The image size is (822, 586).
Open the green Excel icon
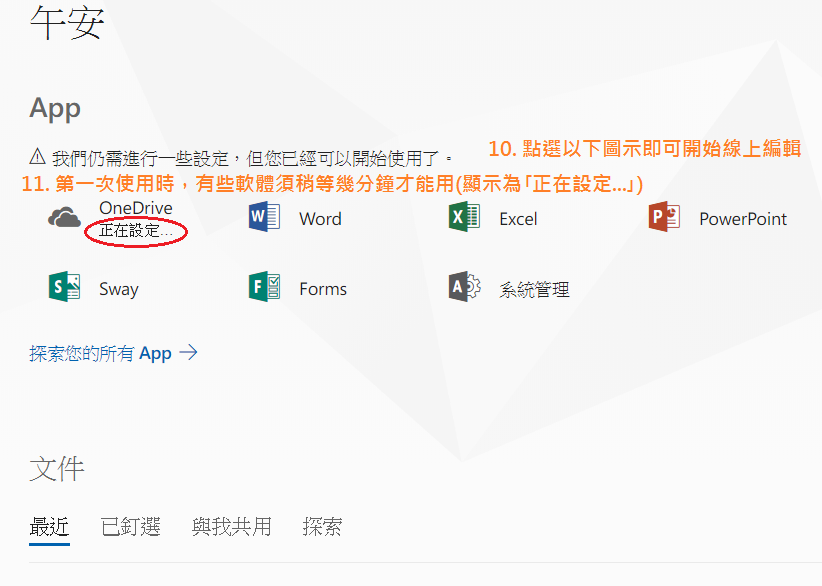464,216
